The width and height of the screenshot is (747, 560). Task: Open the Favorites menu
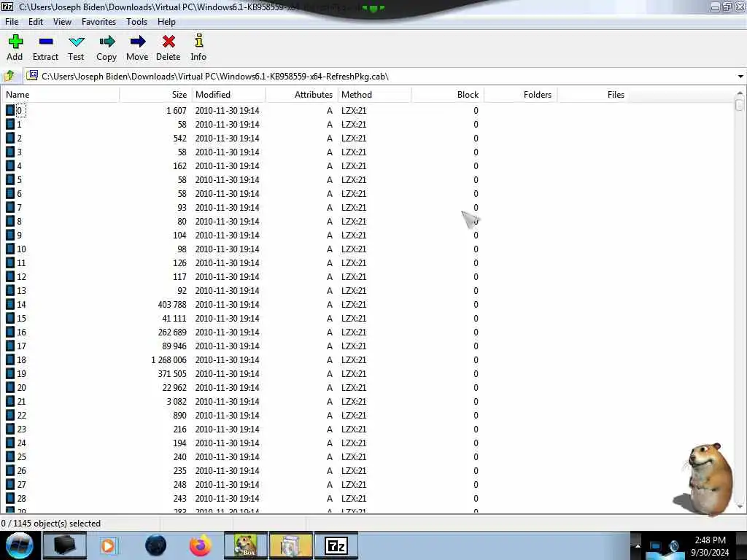point(98,22)
